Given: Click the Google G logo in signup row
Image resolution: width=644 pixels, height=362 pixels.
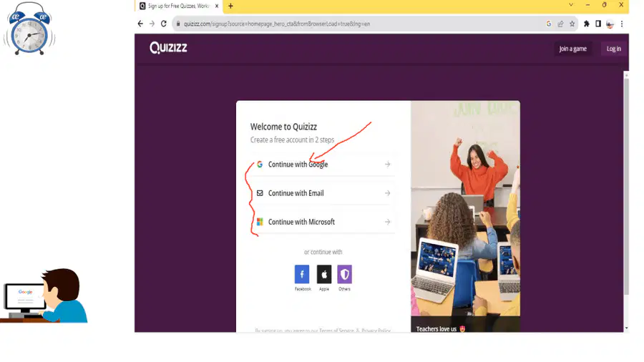Looking at the screenshot, I should 260,164.
